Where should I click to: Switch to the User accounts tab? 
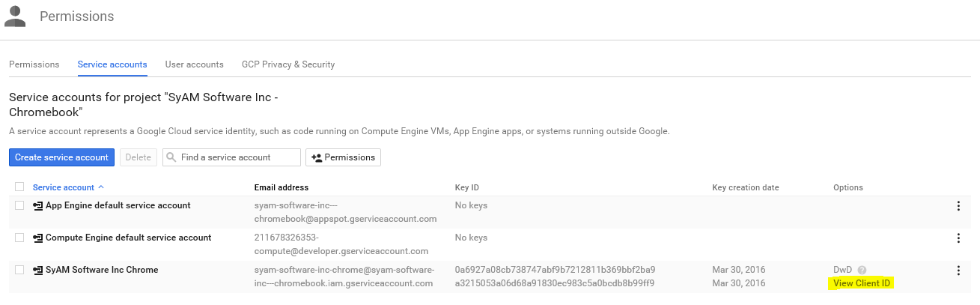coord(194,64)
